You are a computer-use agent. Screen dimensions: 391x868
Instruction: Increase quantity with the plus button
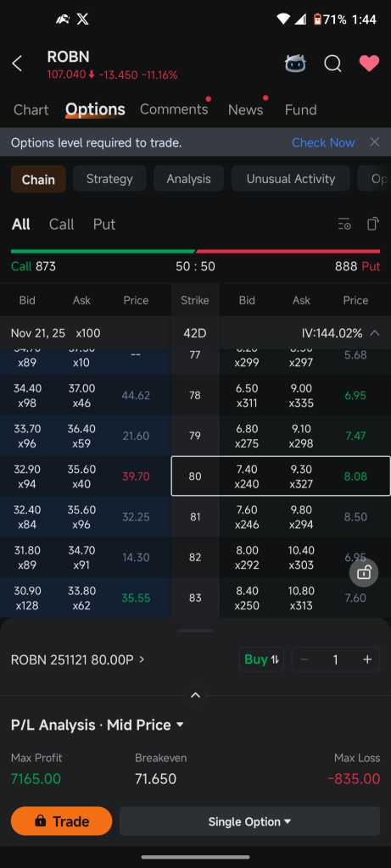click(x=366, y=659)
